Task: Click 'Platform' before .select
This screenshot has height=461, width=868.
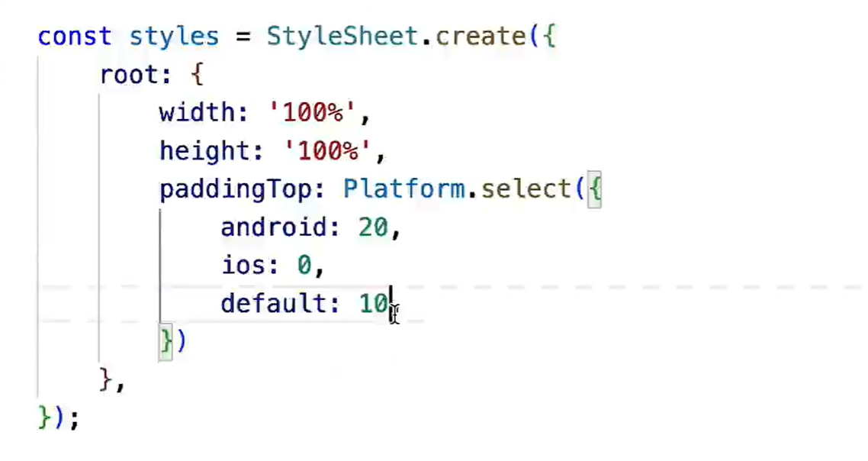Action: 403,189
